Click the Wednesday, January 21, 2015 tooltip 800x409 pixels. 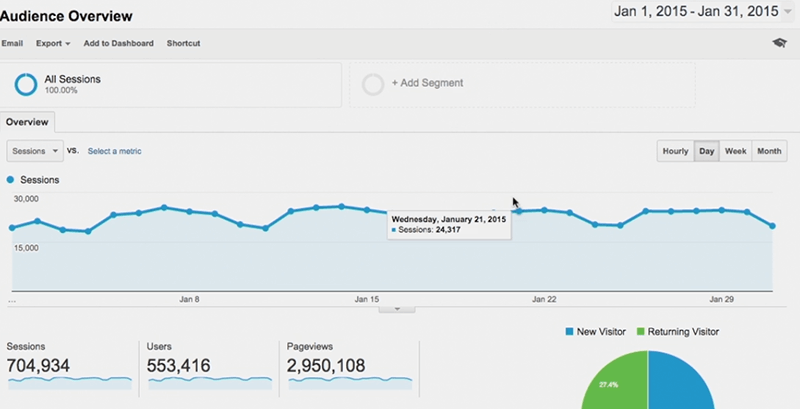click(x=449, y=224)
